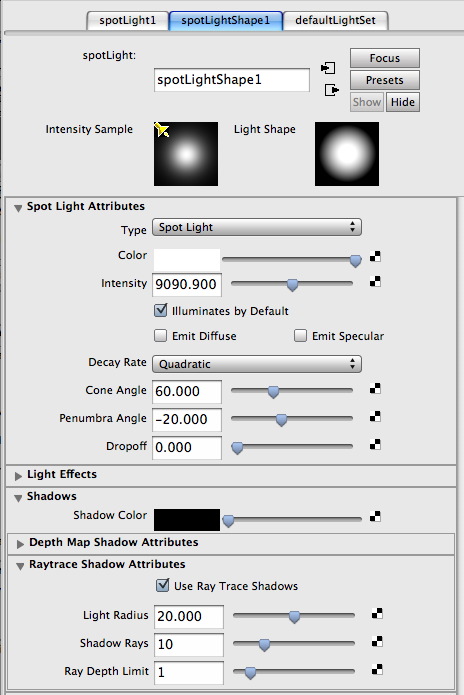Open the Presets button
Image resolution: width=464 pixels, height=695 pixels.
pyautogui.click(x=385, y=80)
